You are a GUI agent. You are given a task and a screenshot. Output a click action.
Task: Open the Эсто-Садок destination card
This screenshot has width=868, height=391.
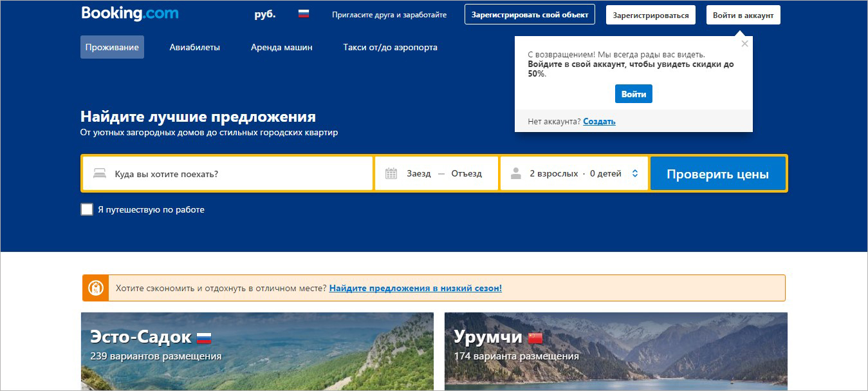click(257, 351)
